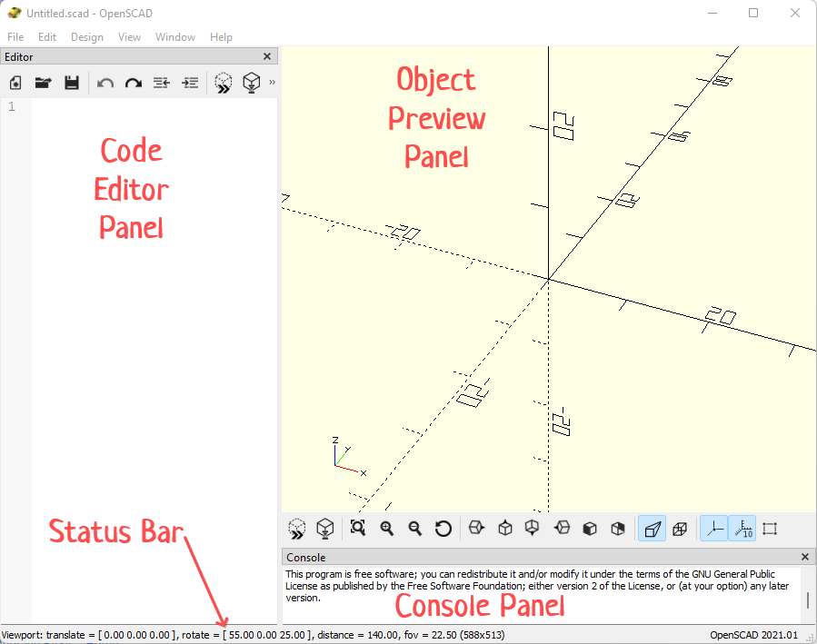Screen dimensions: 817x644
Task: Click the Console license text
Action: (x=537, y=586)
